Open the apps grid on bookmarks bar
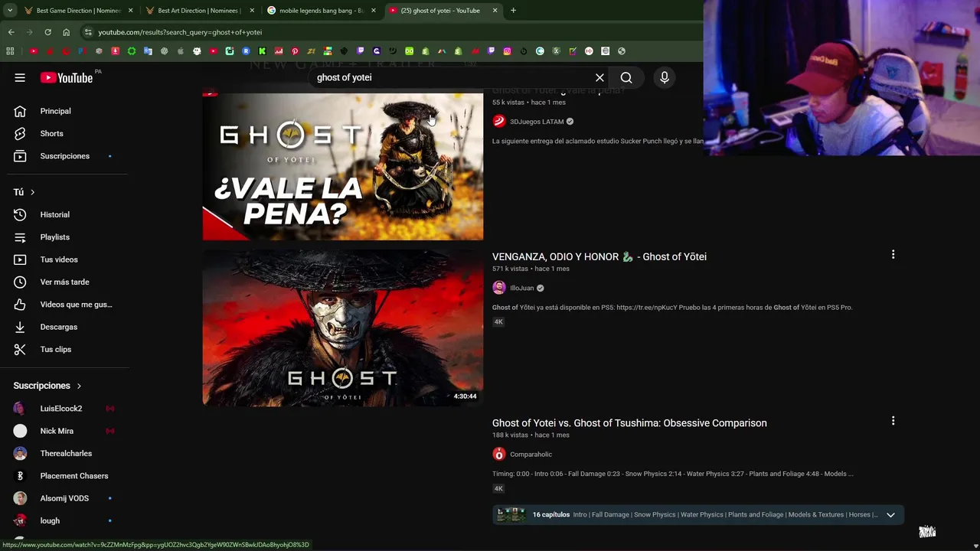The width and height of the screenshot is (980, 551). coord(10,51)
